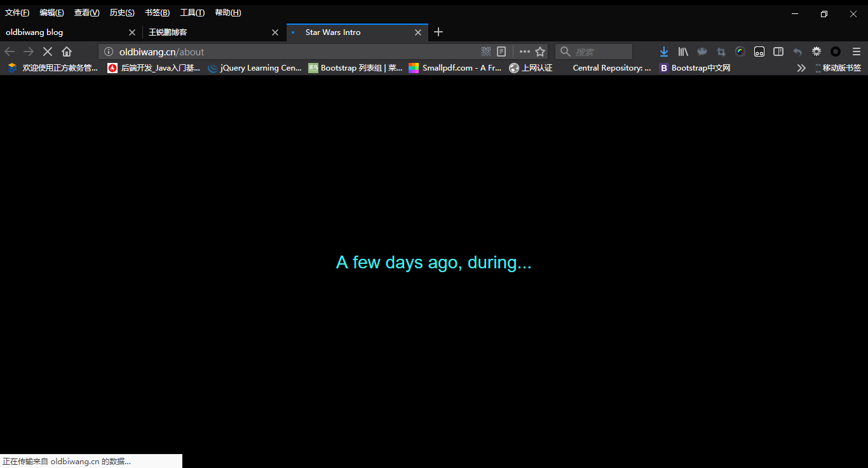The width and height of the screenshot is (868, 468).
Task: Open jQuery Learning Cen... bookmark
Action: coord(254,68)
